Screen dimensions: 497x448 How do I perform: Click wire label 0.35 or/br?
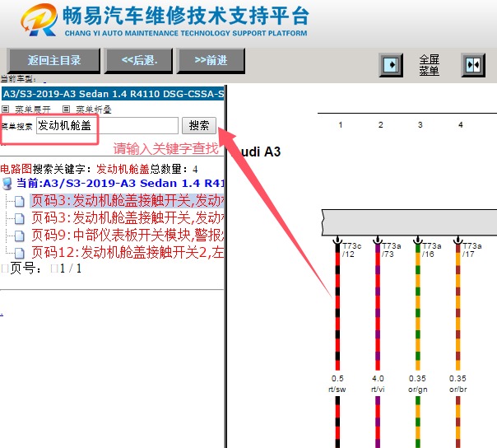tap(458, 384)
